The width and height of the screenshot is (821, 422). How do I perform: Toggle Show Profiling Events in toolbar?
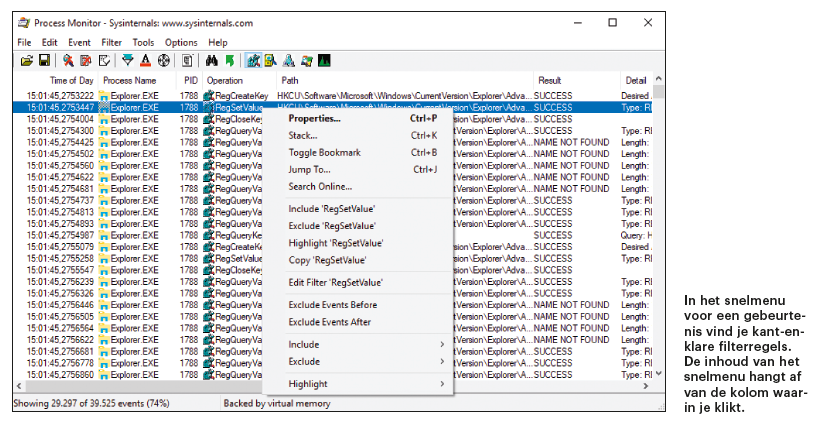click(x=324, y=61)
